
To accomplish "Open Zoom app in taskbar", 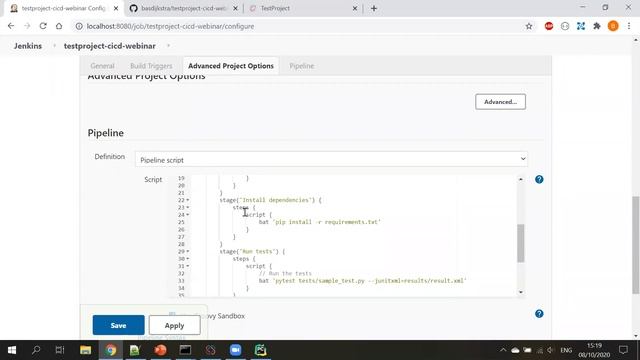I will (236, 350).
